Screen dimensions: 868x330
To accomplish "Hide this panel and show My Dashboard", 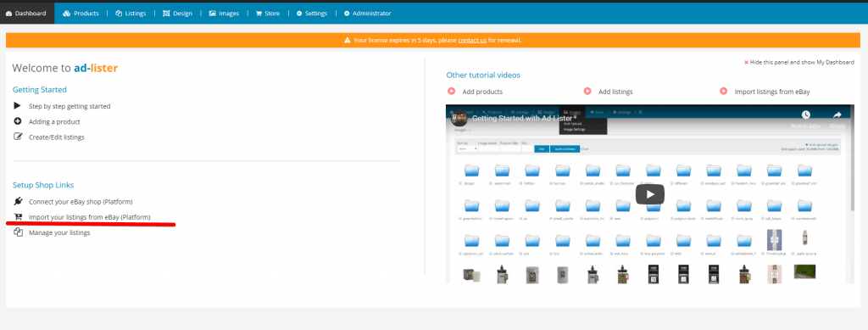I will (798, 63).
